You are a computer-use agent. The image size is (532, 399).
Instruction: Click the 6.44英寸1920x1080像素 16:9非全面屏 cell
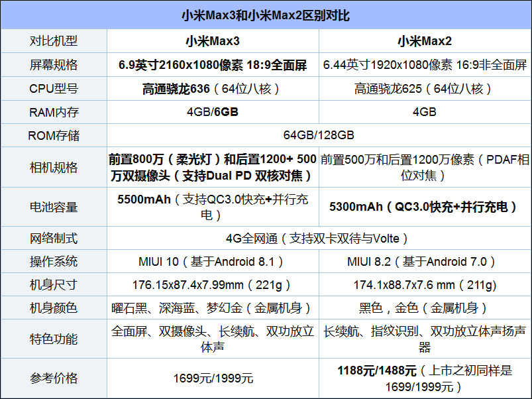(x=425, y=65)
